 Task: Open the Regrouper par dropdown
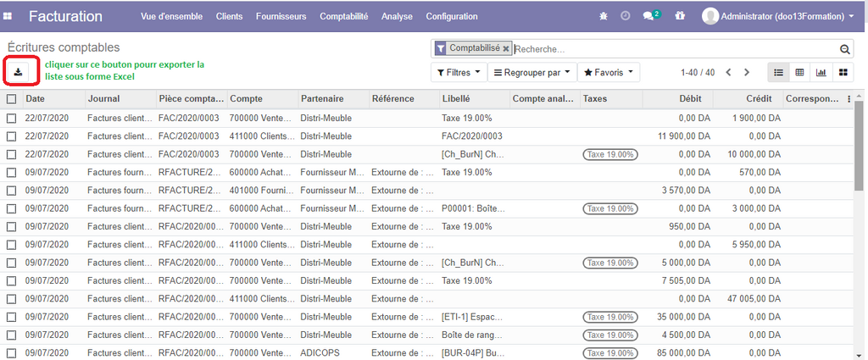(x=531, y=73)
